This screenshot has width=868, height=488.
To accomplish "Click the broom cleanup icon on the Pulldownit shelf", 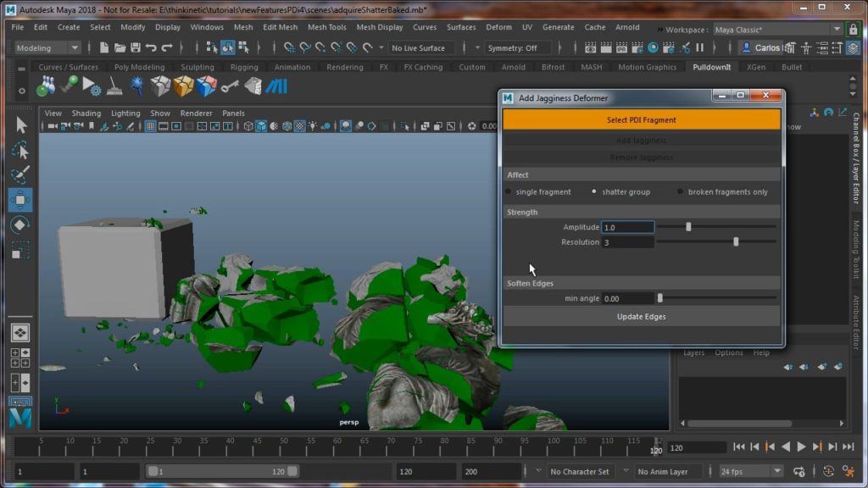I will point(114,85).
